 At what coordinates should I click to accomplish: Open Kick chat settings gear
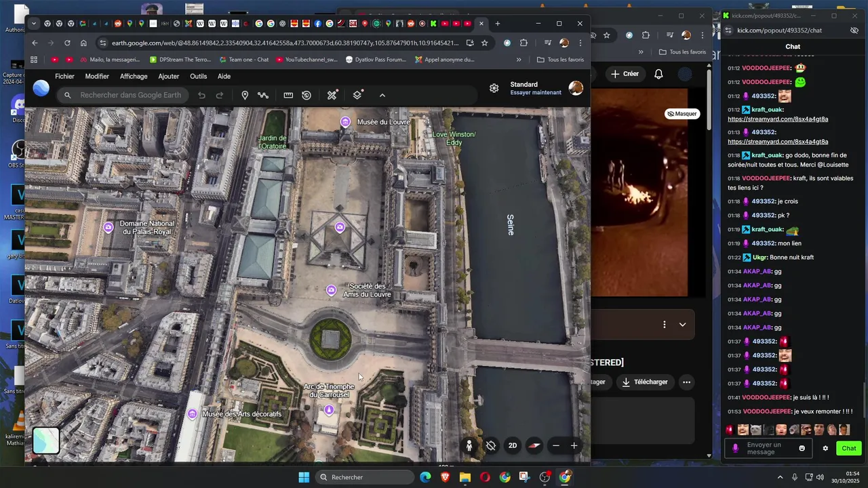point(825,449)
